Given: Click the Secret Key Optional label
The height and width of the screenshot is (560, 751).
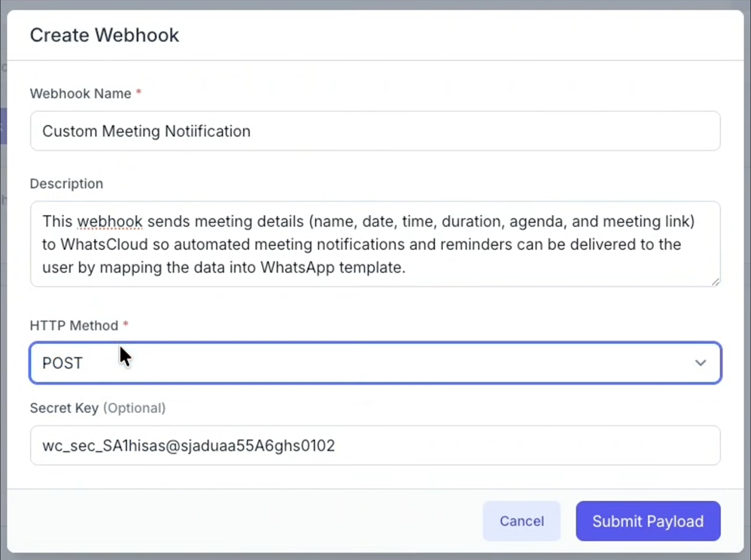Looking at the screenshot, I should click(x=98, y=408).
